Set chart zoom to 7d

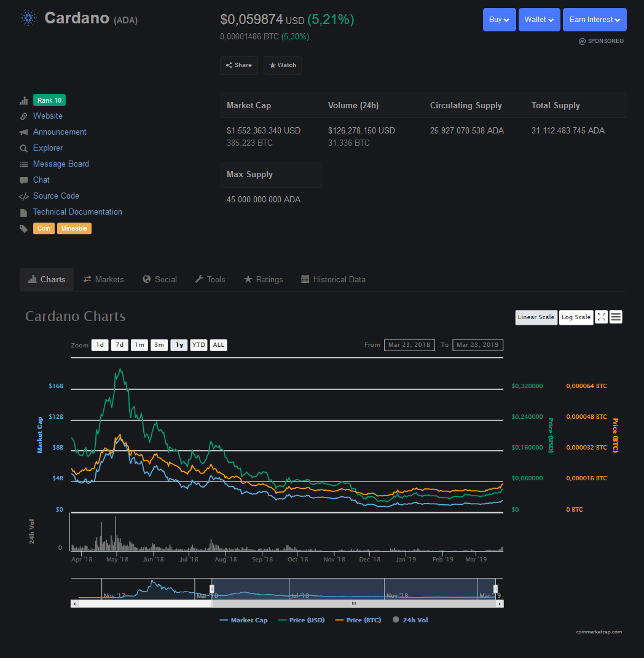click(x=119, y=345)
